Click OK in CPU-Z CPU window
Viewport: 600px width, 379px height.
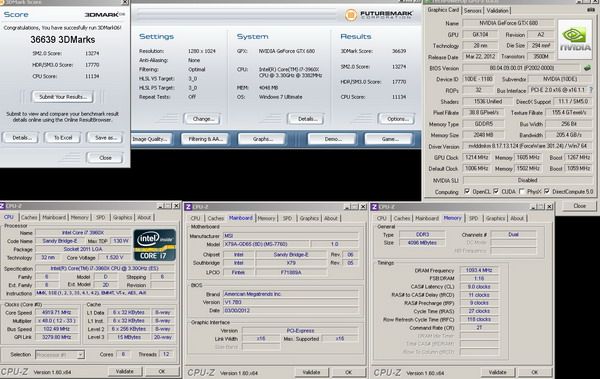[162, 371]
